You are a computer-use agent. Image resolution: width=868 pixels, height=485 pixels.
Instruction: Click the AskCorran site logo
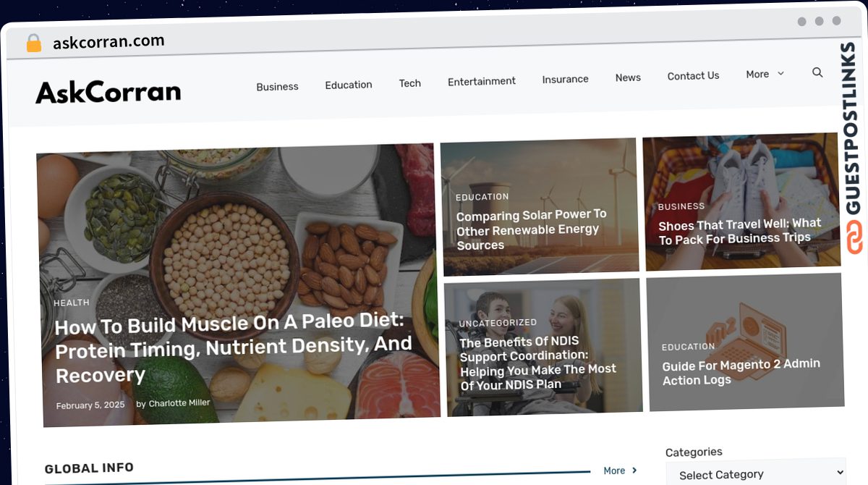tap(109, 92)
